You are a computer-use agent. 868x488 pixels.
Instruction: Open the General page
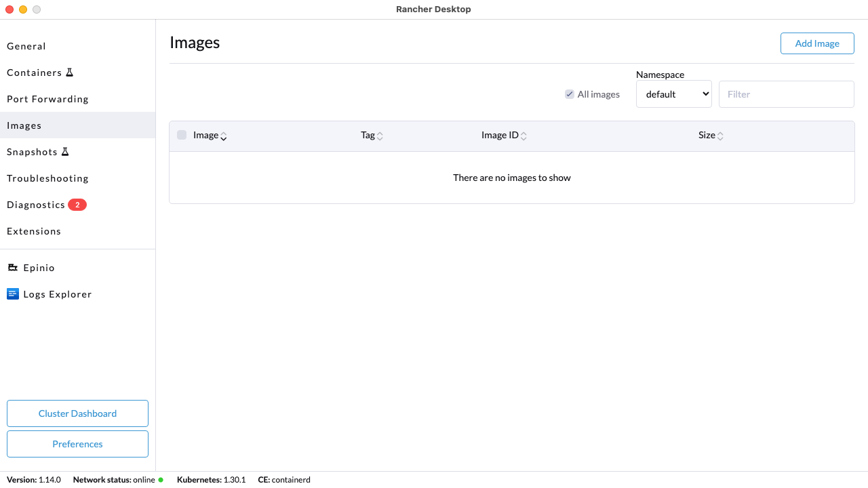click(x=77, y=46)
